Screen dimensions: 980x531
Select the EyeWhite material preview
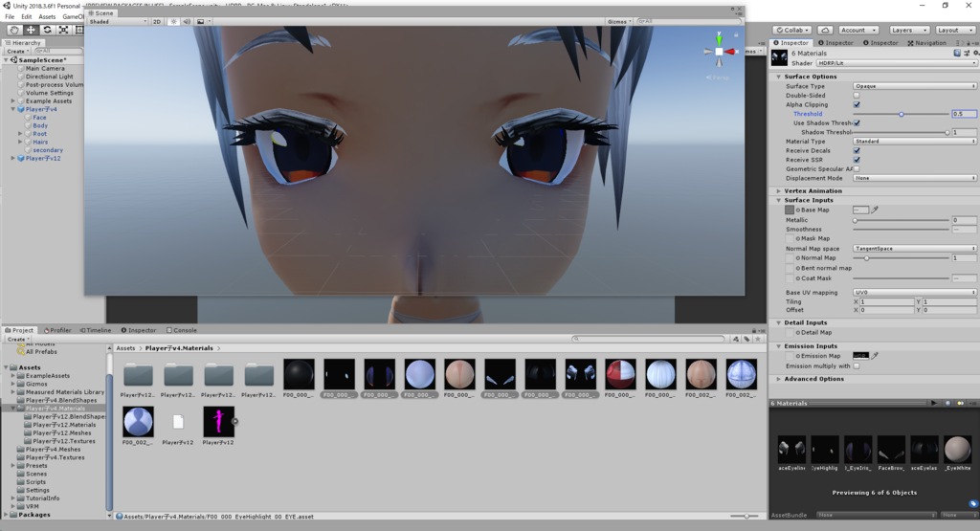[957, 450]
